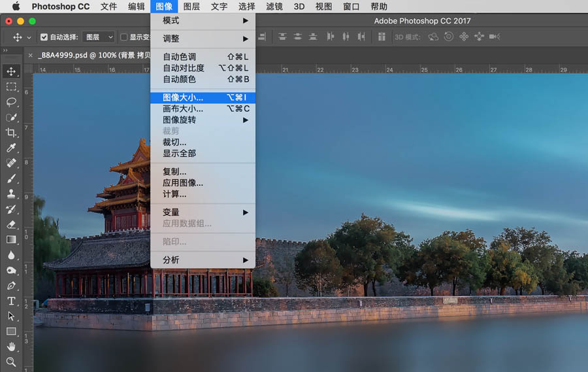Expand the 分析 submenu
Screen dimensions: 588x372
[x=203, y=260]
